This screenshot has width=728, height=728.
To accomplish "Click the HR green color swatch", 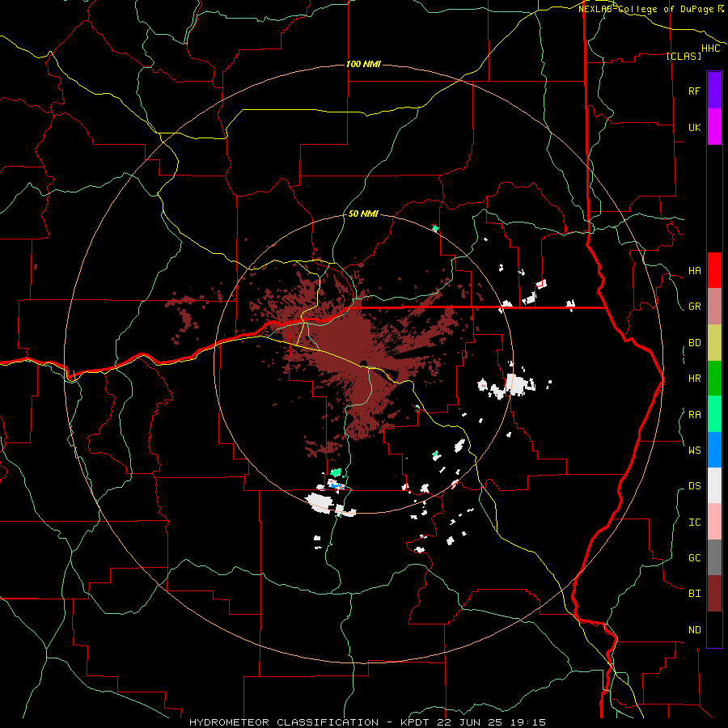I will [x=714, y=379].
